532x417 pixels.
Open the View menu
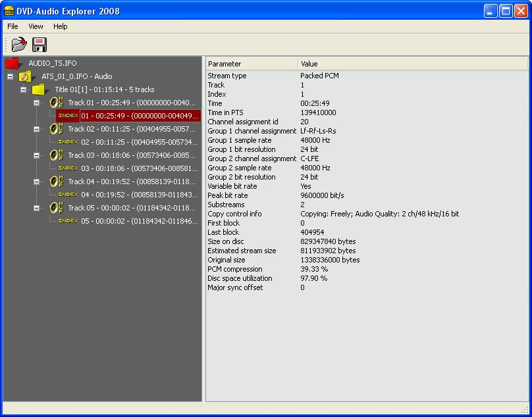36,26
